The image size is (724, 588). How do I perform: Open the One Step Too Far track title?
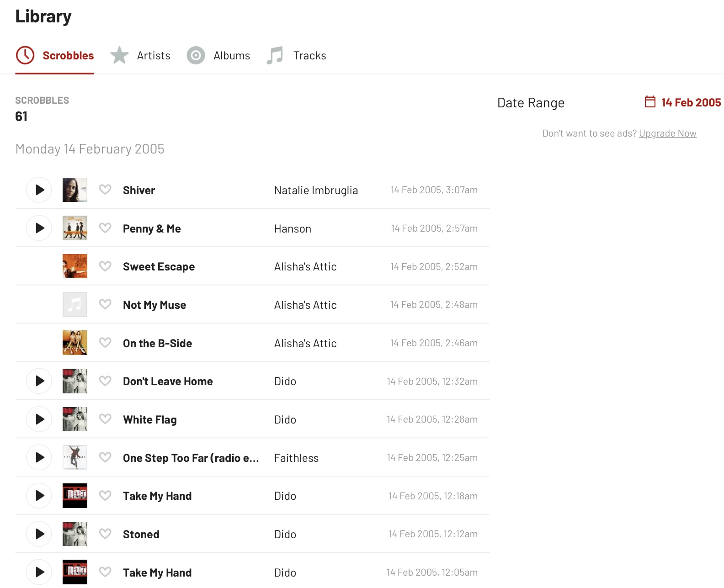[191, 458]
